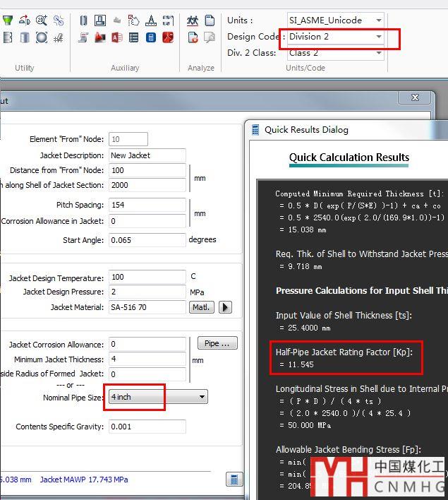The image size is (448, 500).
Task: Click the running figures Analyze icon
Action: pyautogui.click(x=193, y=20)
